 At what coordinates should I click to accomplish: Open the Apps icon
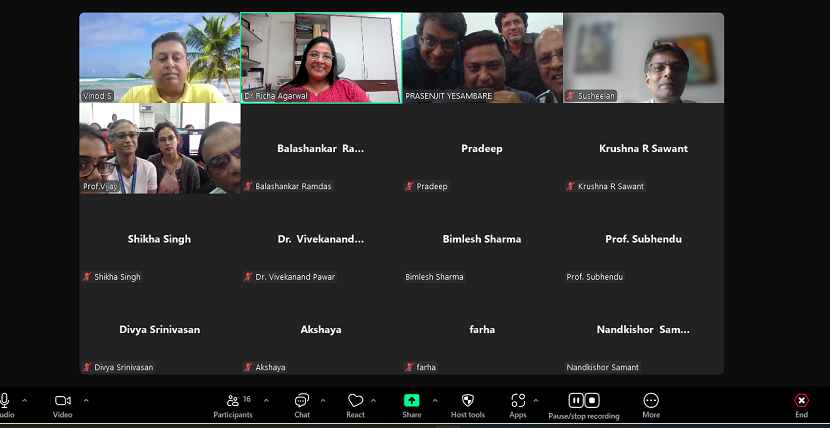point(517,400)
